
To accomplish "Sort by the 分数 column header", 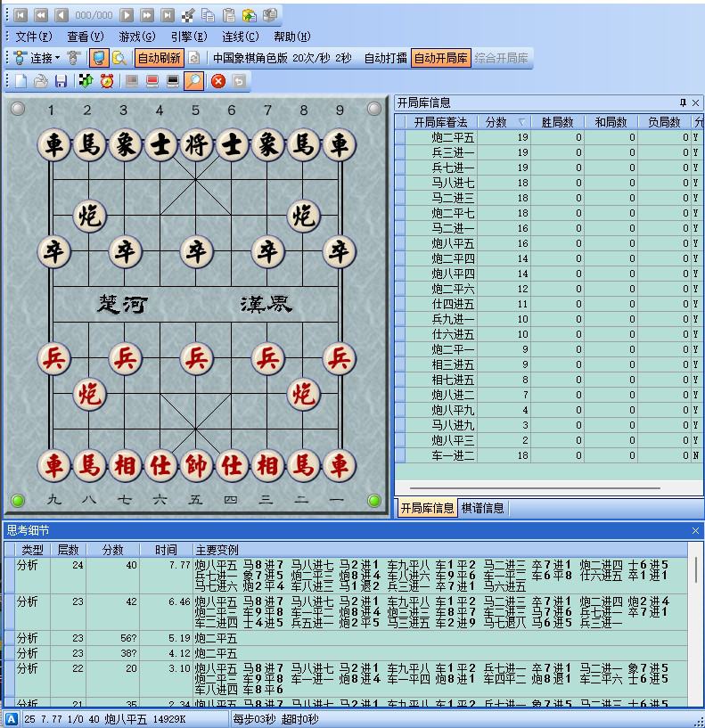I will [x=504, y=122].
